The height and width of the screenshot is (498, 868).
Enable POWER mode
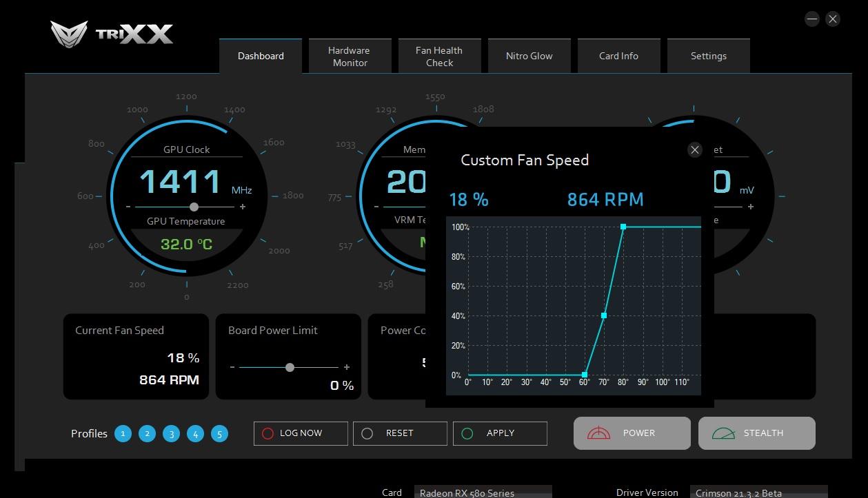[x=632, y=433]
